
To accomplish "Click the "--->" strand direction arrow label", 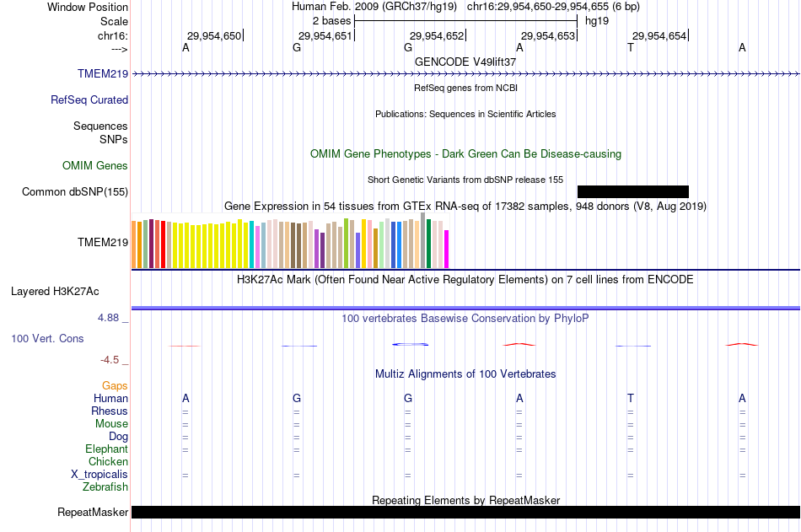I will (120, 49).
